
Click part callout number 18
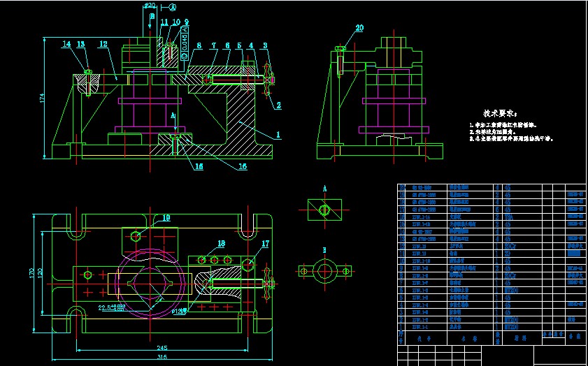click(221, 243)
